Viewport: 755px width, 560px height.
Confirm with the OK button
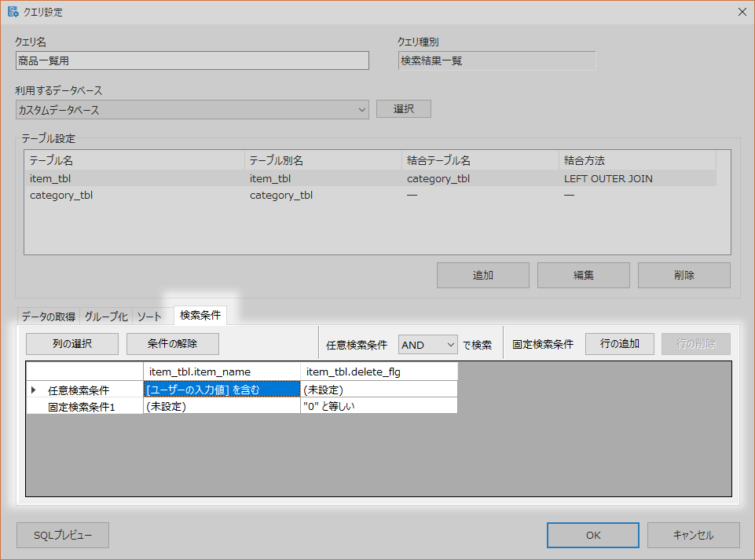click(x=593, y=535)
